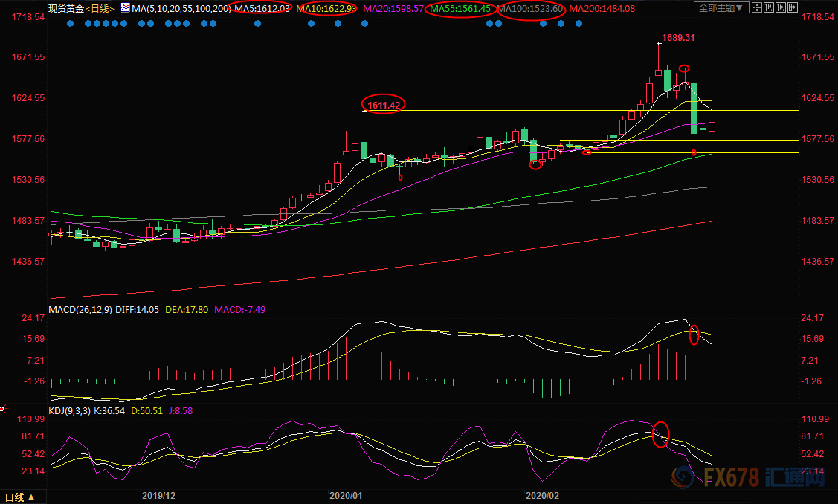Open the 全部主题 theme dropdown
838x504 pixels.
click(721, 7)
